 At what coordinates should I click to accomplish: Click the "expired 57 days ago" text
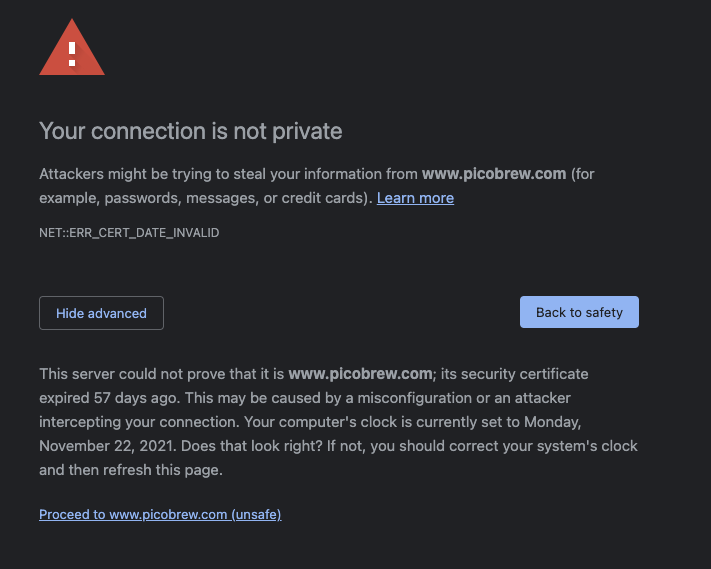pos(108,398)
